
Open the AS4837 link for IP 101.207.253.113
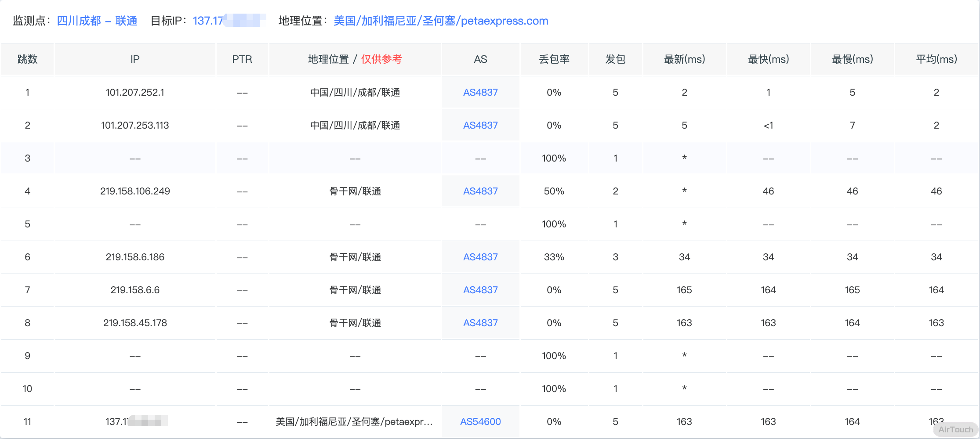pos(480,125)
